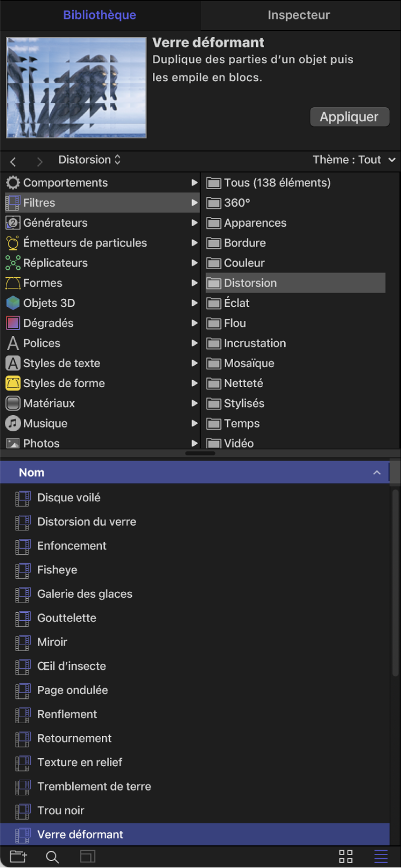The image size is (401, 868).
Task: Switch to icon grid view
Action: coord(346,857)
